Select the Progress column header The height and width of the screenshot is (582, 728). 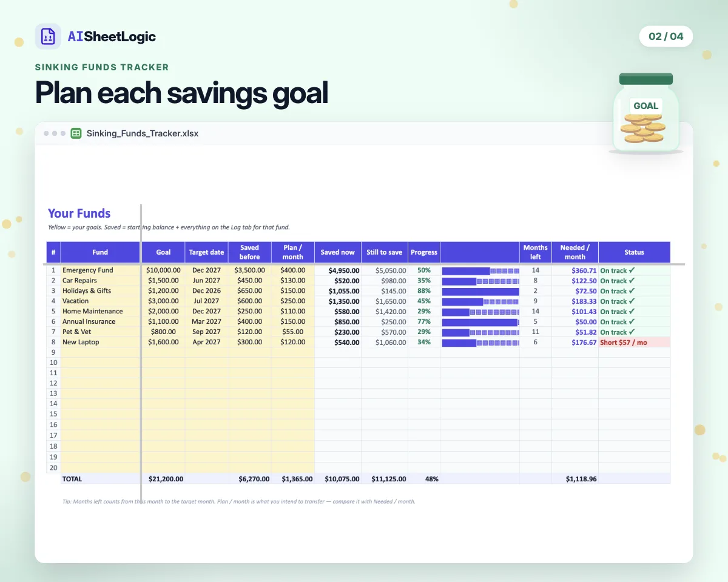point(424,252)
